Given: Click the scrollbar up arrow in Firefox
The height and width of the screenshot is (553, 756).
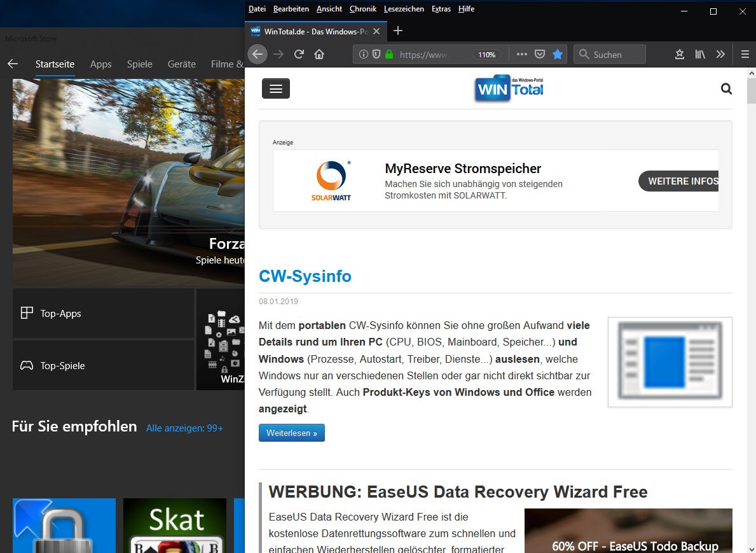Looking at the screenshot, I should [x=751, y=73].
